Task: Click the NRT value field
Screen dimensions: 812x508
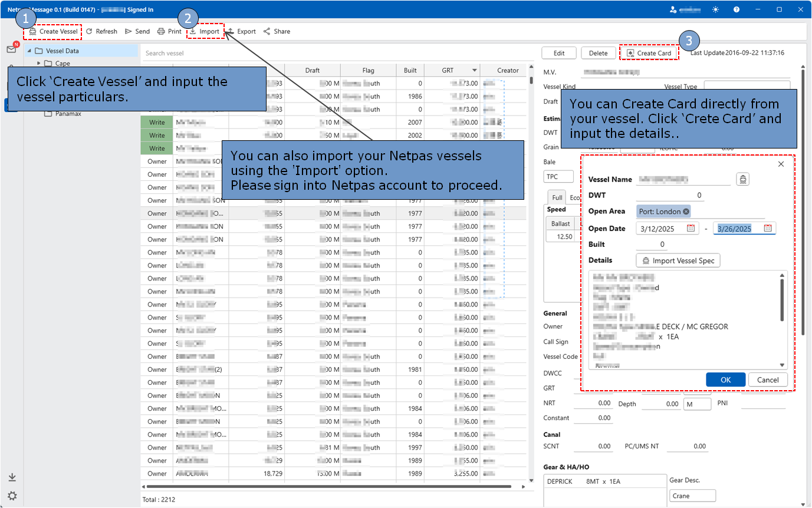Action: pos(593,404)
